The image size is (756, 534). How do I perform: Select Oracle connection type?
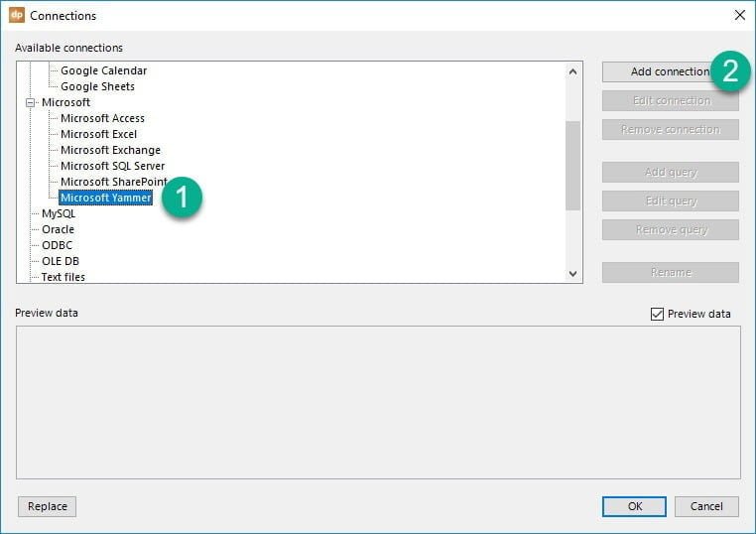(58, 229)
